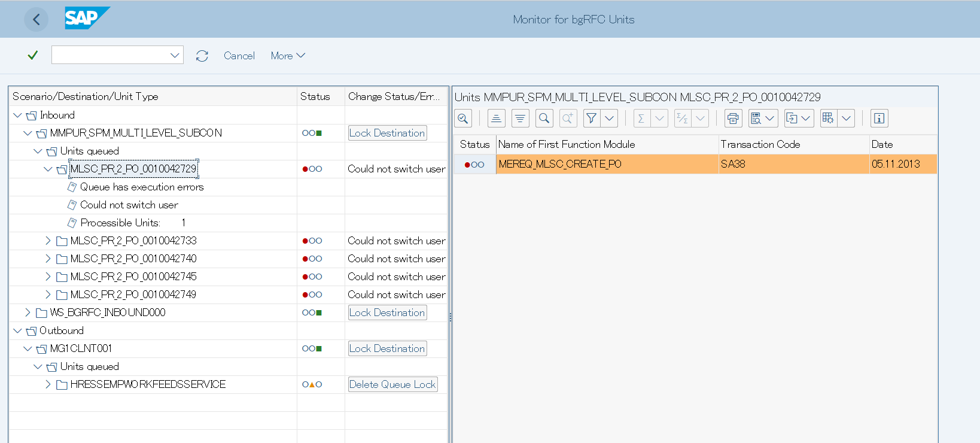Click Cancel in the toolbar
Screen dimensions: 980x443
point(239,56)
